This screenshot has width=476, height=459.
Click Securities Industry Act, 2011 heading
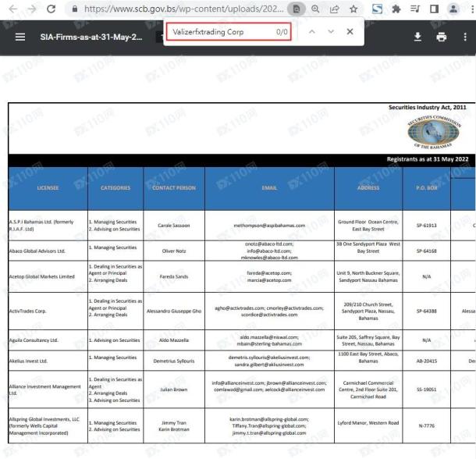click(427, 108)
